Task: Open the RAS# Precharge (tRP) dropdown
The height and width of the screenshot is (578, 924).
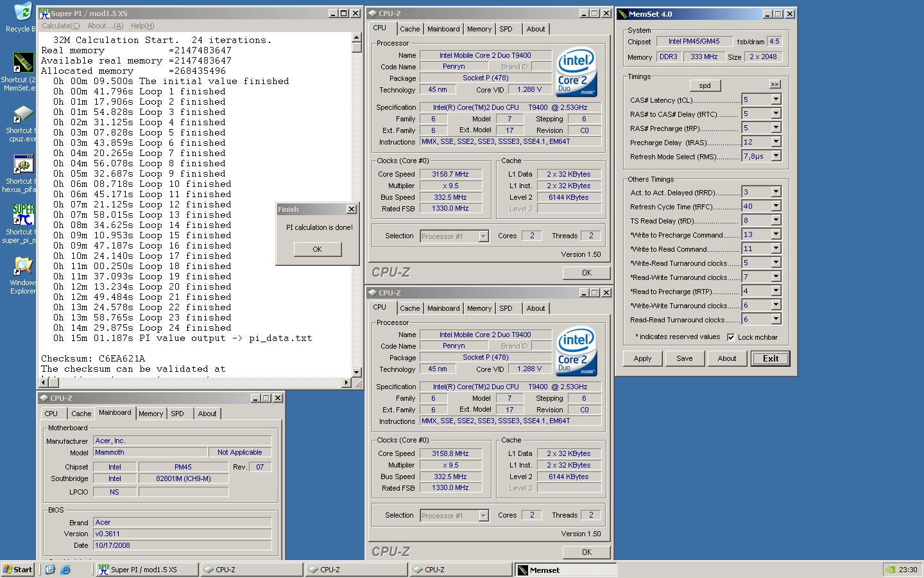Action: tap(776, 128)
